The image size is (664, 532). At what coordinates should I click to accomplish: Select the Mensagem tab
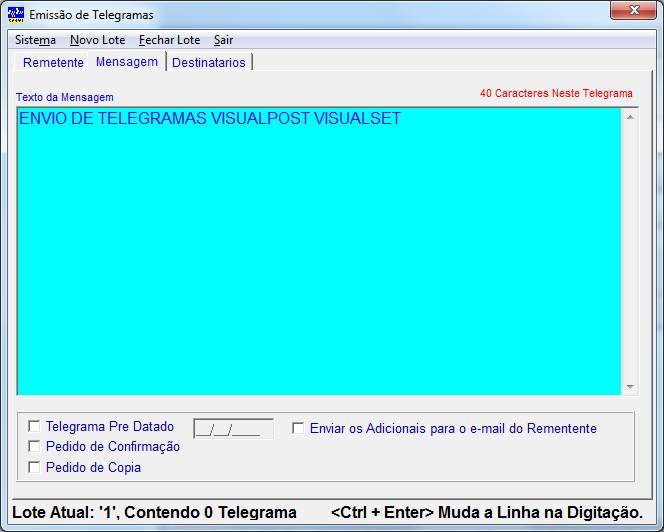[127, 61]
